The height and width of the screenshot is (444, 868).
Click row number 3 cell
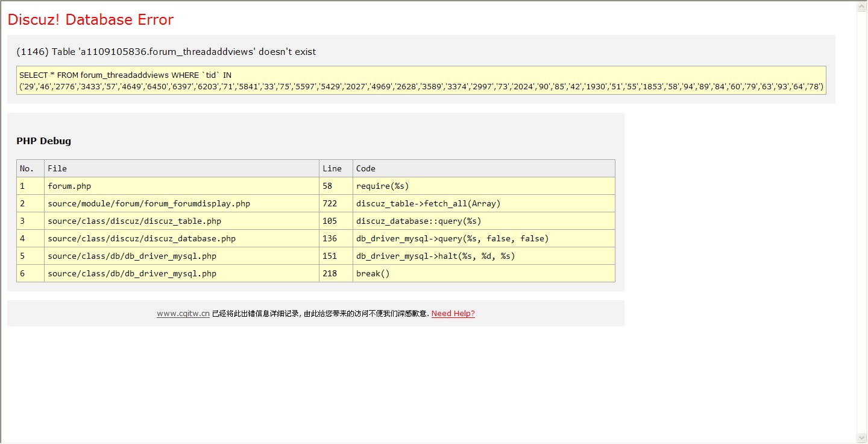point(30,221)
